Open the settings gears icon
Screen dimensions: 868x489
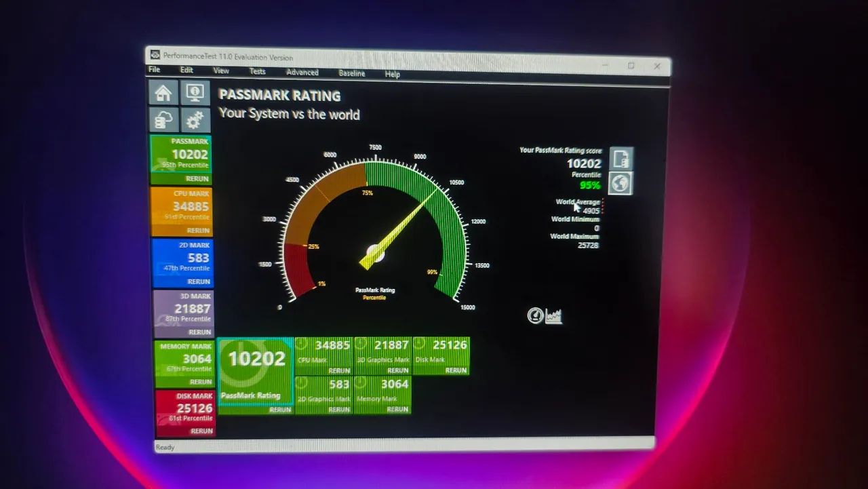click(195, 120)
